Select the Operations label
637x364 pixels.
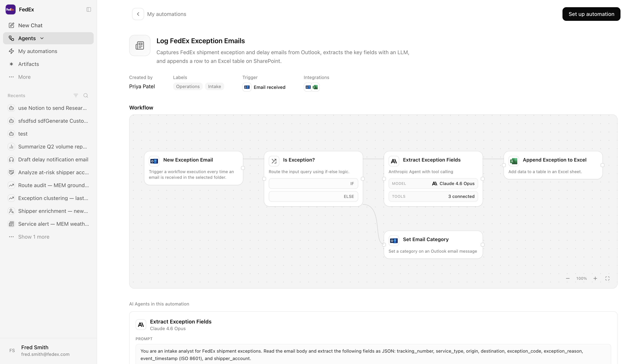[188, 87]
